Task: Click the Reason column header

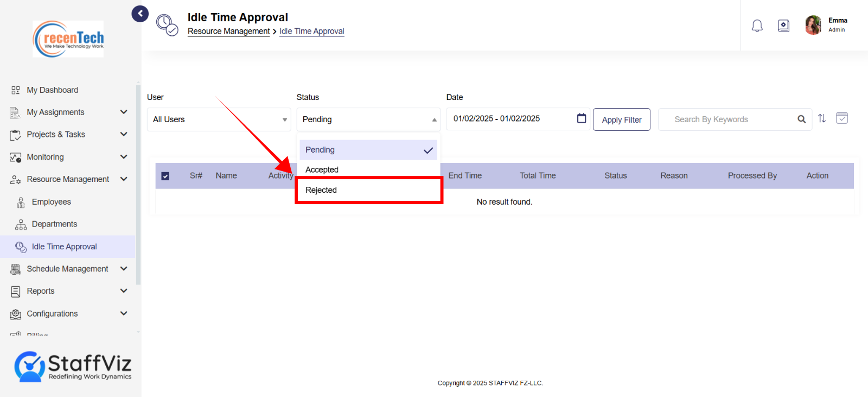Action: [x=674, y=176]
